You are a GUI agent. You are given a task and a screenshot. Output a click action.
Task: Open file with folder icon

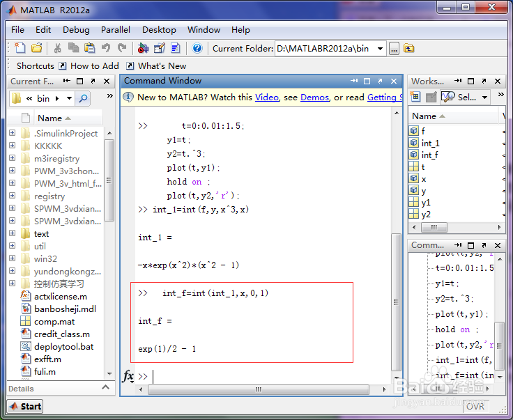point(37,48)
